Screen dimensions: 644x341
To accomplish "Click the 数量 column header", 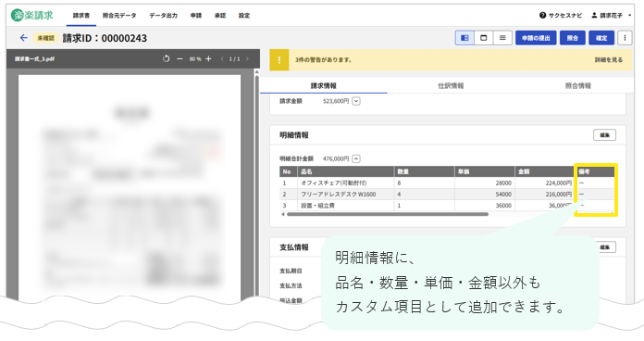I will coord(425,171).
